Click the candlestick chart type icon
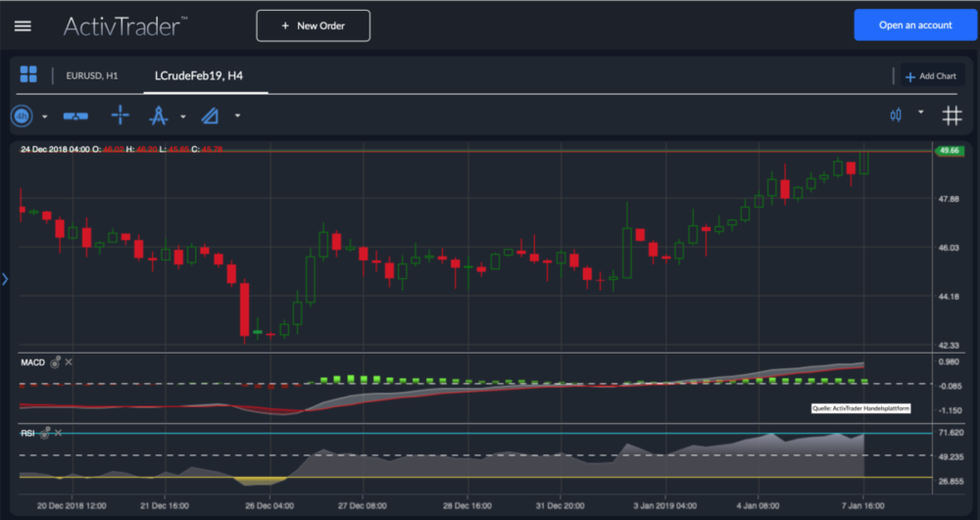 coord(897,115)
